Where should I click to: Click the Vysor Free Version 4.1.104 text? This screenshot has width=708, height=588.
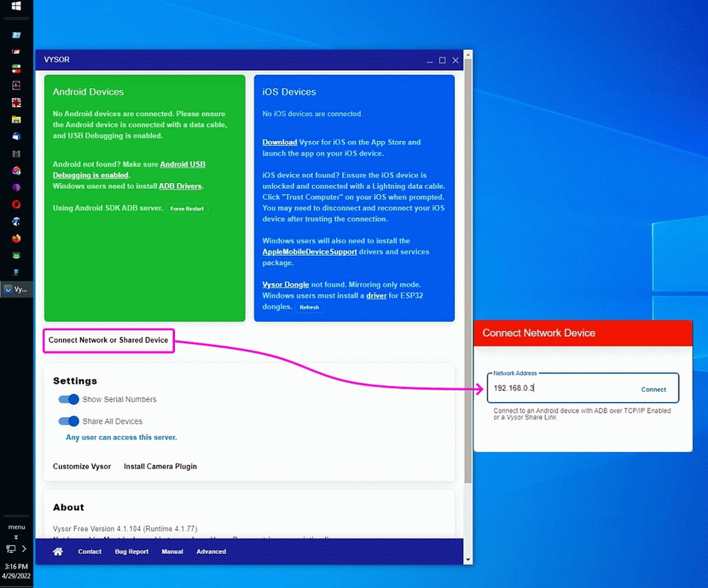point(125,528)
